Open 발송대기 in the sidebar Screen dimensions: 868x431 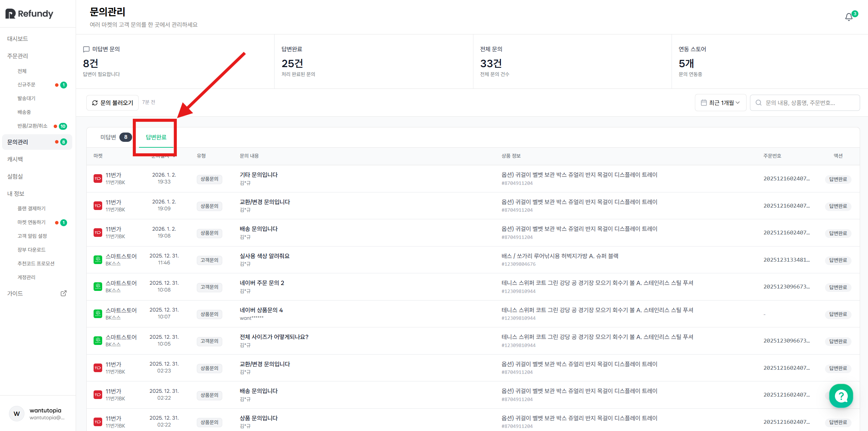(x=26, y=98)
